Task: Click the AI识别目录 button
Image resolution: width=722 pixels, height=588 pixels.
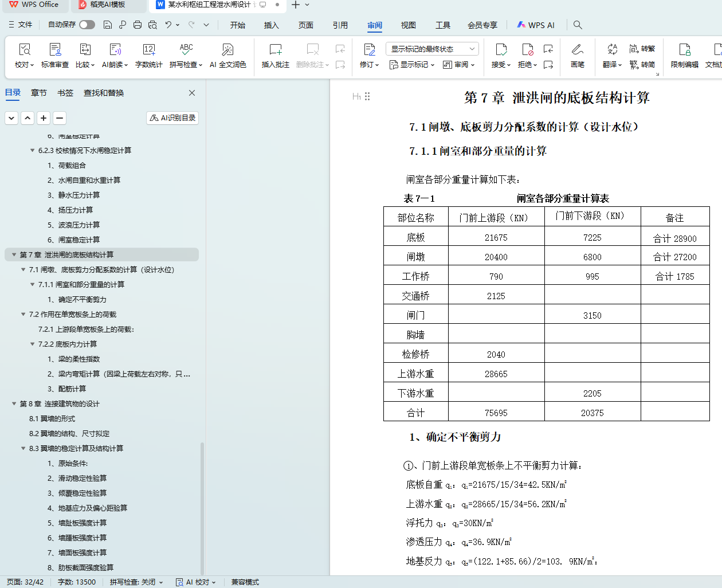Action: pos(172,117)
